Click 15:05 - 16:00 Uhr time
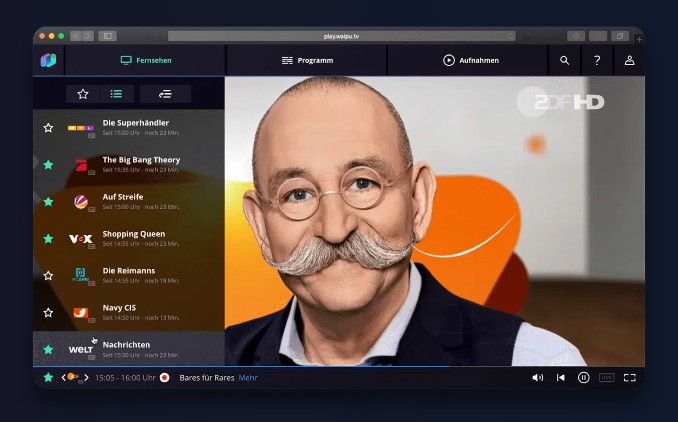This screenshot has height=422, width=678. coord(125,377)
